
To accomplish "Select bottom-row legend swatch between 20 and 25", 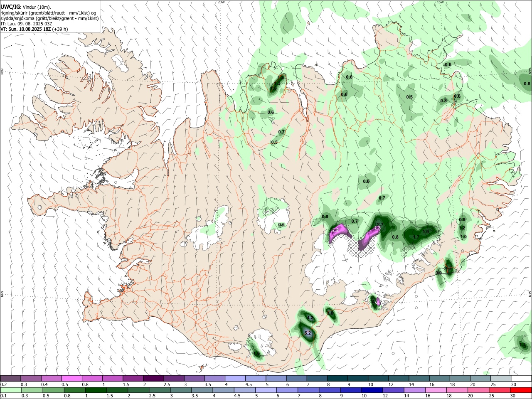I will [x=478, y=390].
